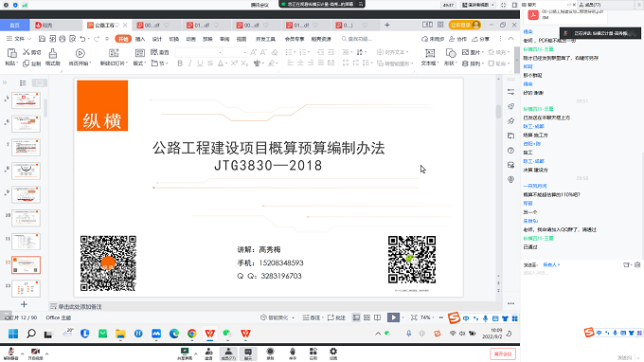Open the reading view book icon
Screen dimensions: 644x362
click(x=378, y=317)
